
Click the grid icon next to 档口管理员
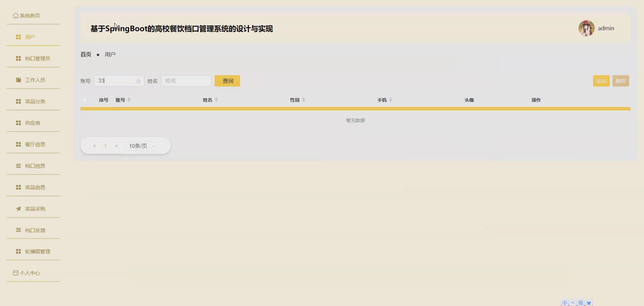[x=18, y=58]
